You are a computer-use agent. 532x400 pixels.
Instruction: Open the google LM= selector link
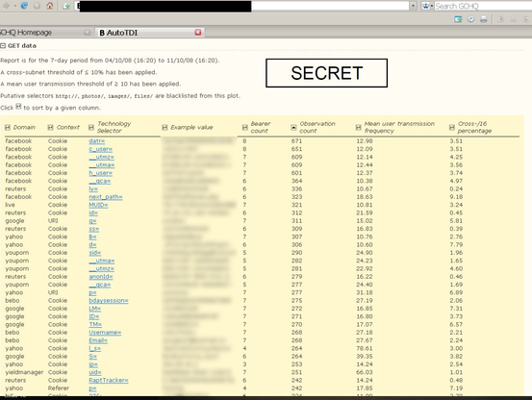click(95, 309)
